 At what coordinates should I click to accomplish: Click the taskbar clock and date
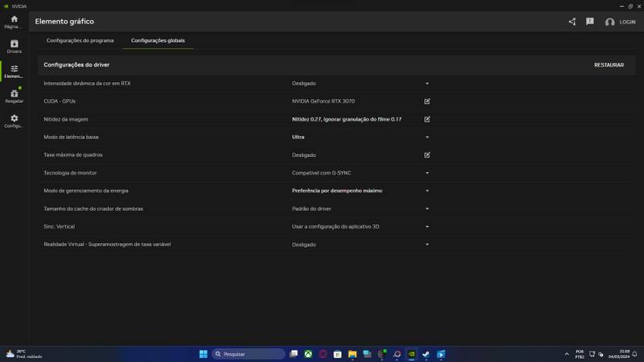tap(619, 354)
